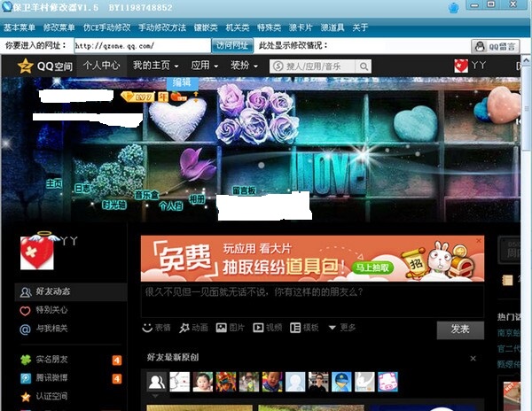Image resolution: width=532 pixels, height=411 pixels.
Task: Close the orange 免费 ad banner
Action: 479,241
